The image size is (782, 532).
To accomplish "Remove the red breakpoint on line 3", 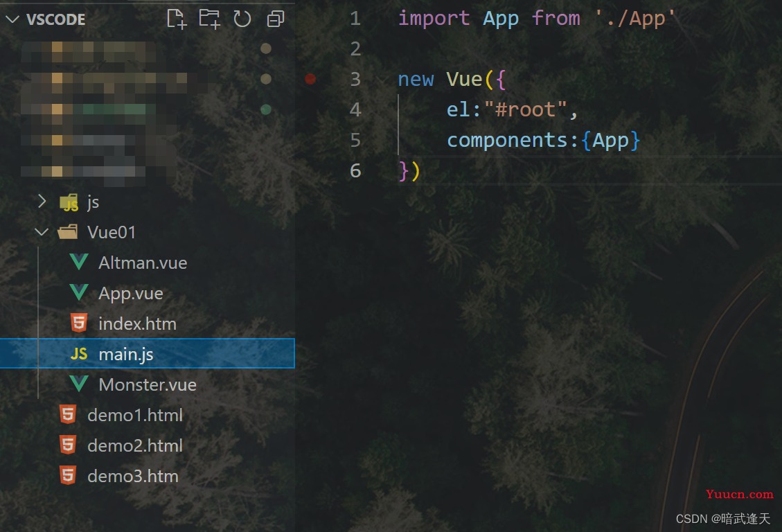I will pos(310,79).
